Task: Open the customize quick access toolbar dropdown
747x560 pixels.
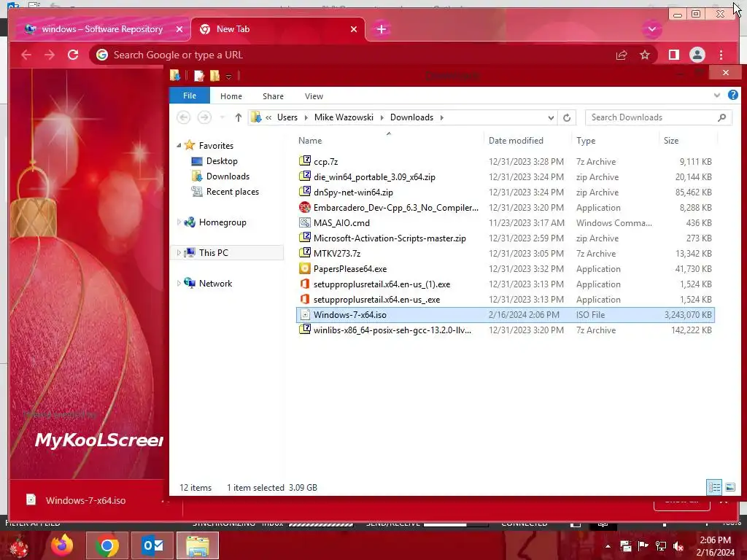Action: click(x=228, y=77)
